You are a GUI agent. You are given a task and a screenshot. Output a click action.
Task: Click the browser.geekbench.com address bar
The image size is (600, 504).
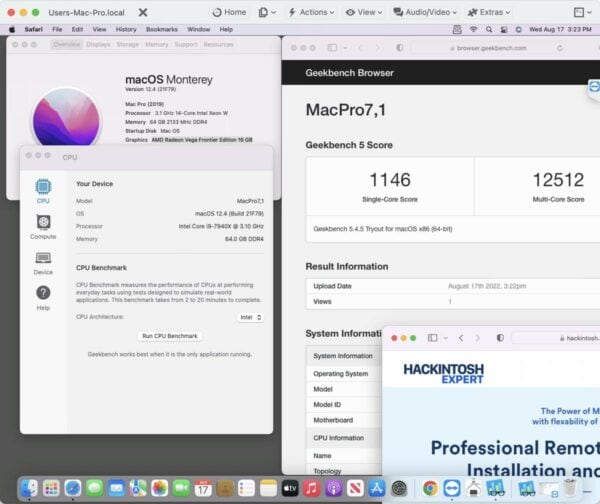point(488,48)
